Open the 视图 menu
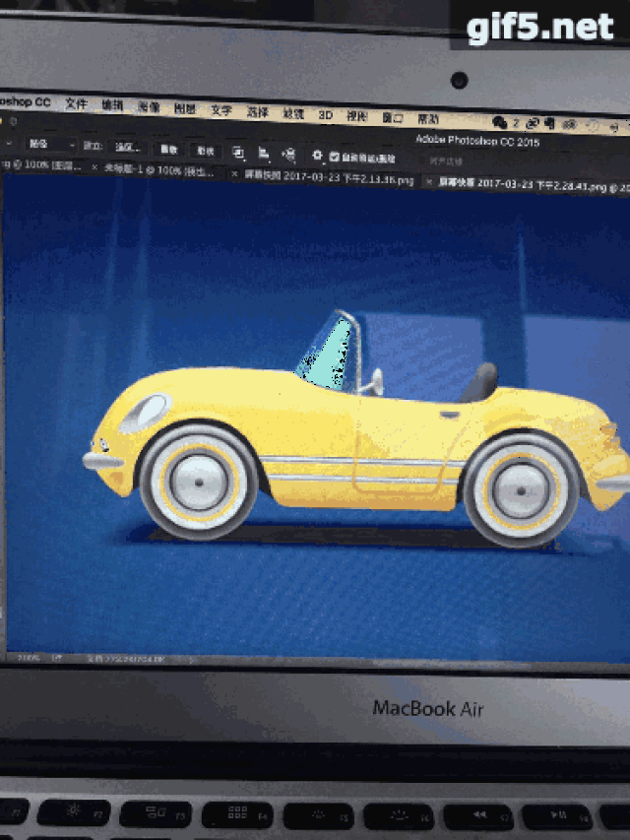Screen dimensions: 630x840 click(356, 116)
